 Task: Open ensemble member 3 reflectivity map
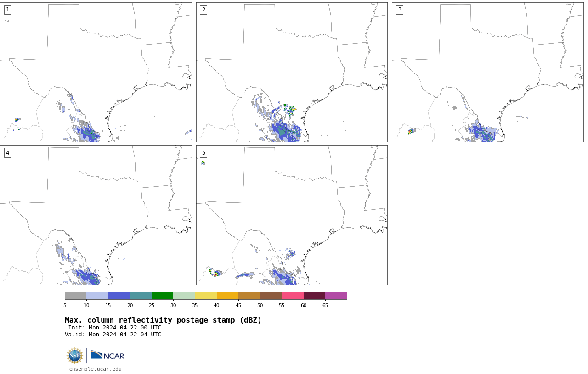(x=488, y=72)
